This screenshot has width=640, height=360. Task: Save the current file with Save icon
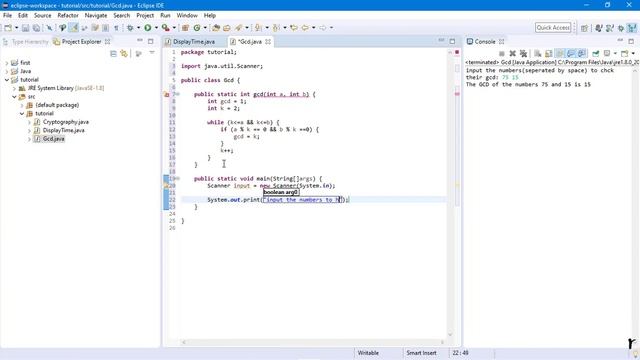coord(25,28)
